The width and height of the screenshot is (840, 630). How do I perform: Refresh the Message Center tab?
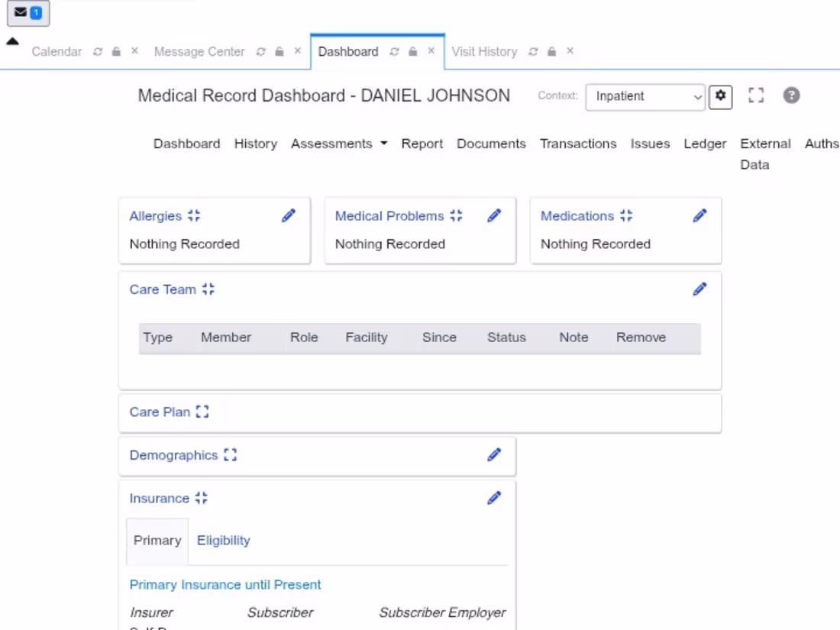[x=261, y=51]
